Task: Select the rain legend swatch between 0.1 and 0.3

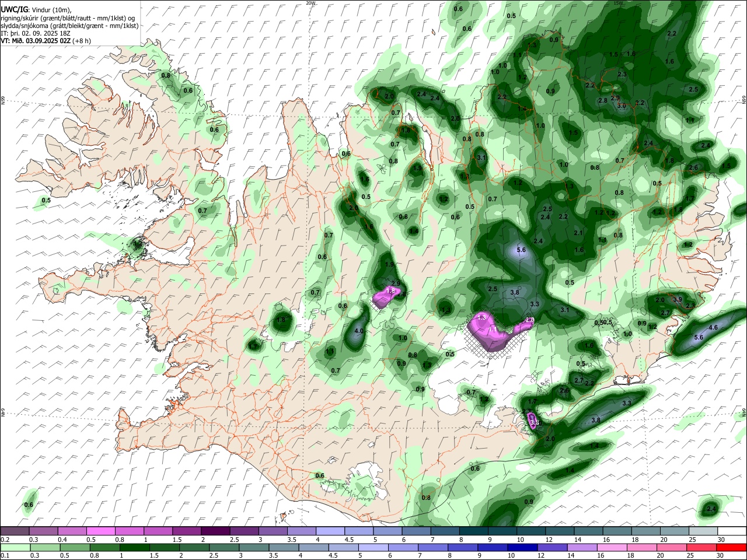Action: pos(16,547)
